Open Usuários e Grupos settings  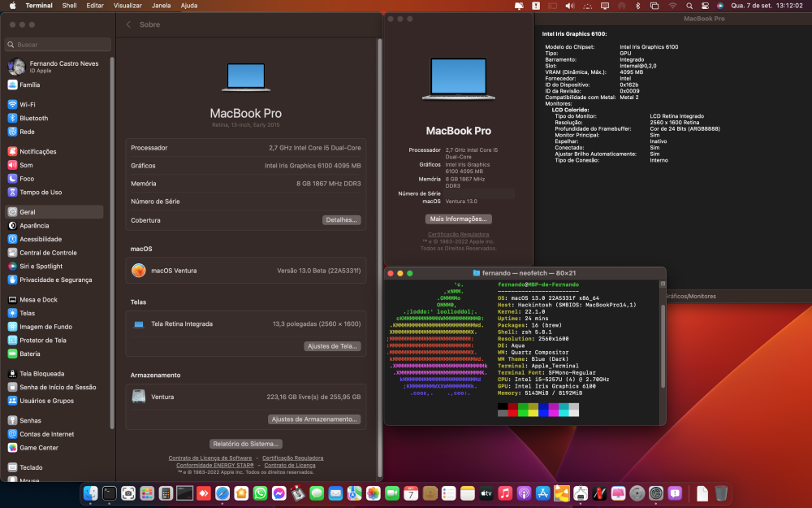coord(54,401)
